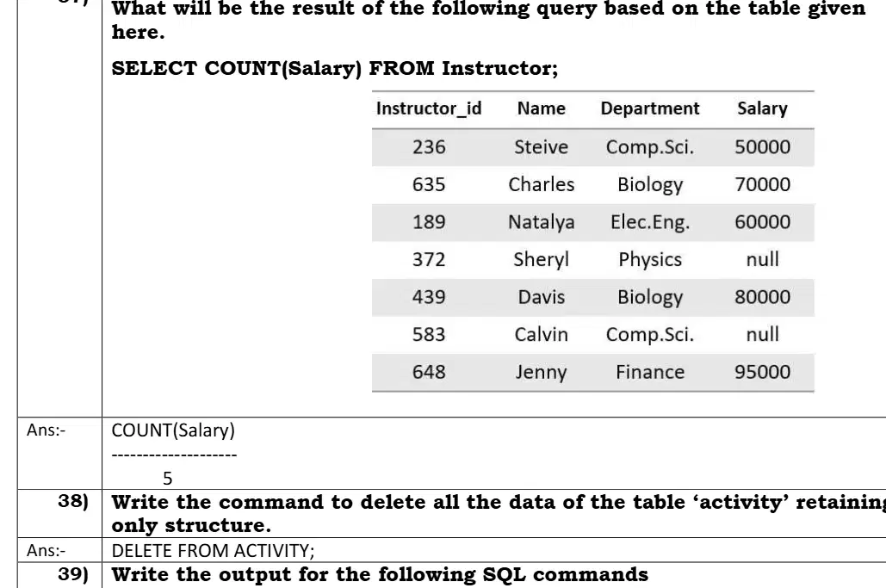Image resolution: width=886 pixels, height=588 pixels.
Task: Click the DELETE FROM ACTIVITY answer text
Action: coord(213,551)
